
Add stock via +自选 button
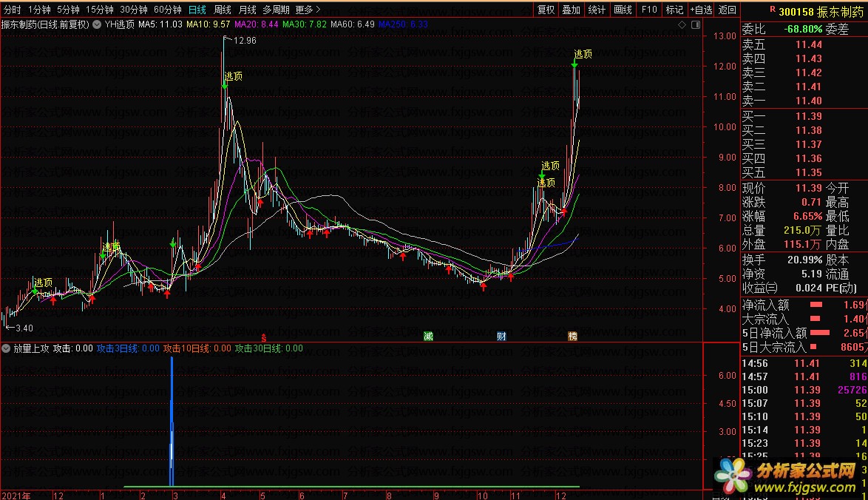(701, 10)
